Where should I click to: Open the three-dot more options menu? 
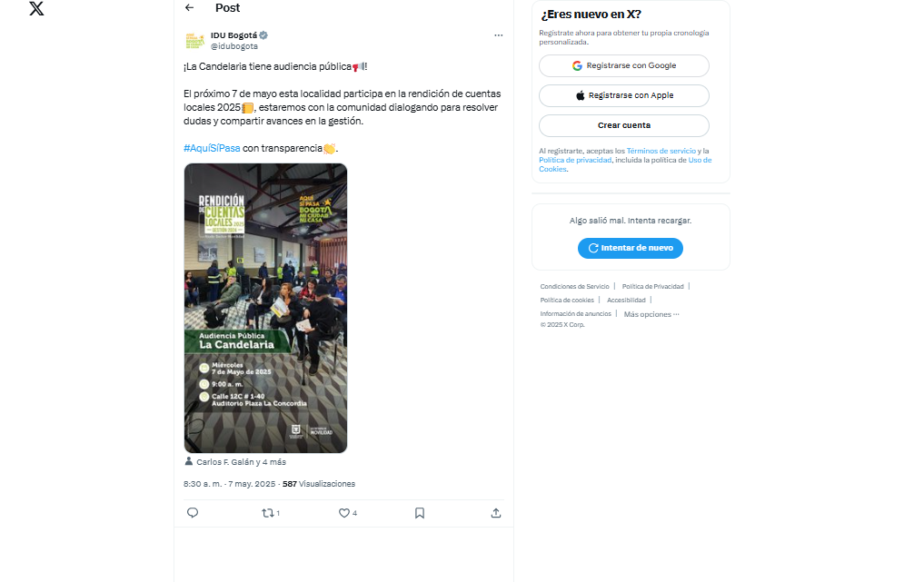tap(499, 35)
